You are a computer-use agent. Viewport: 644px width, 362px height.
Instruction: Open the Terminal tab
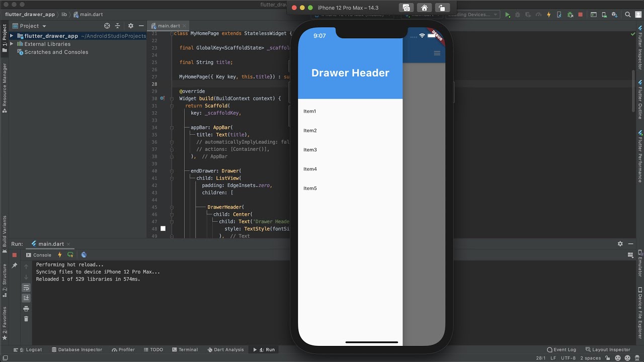click(185, 349)
